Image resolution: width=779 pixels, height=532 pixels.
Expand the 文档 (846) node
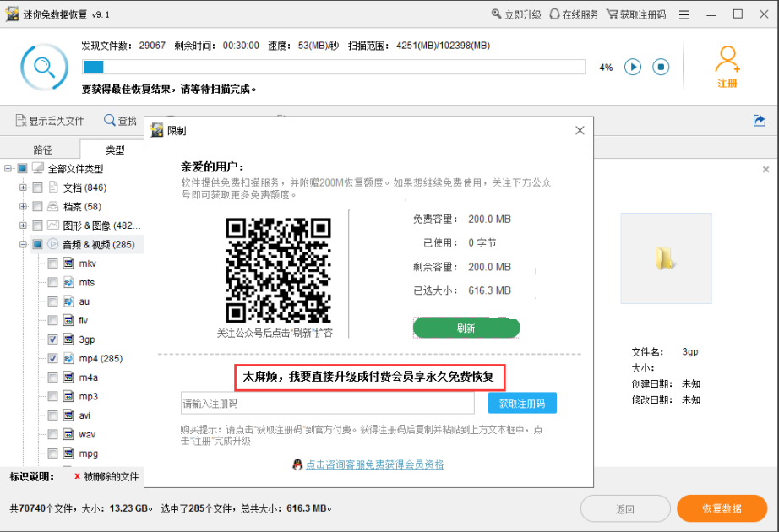click(23, 187)
